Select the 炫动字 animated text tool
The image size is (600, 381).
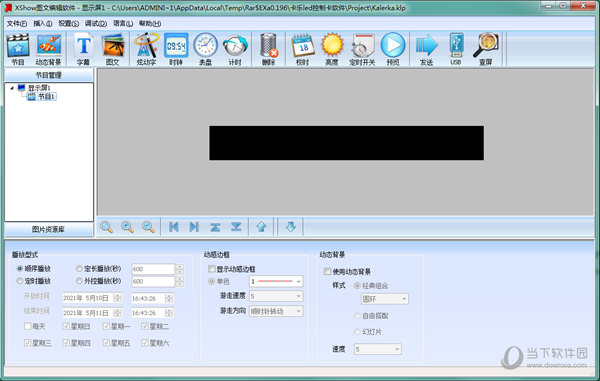pyautogui.click(x=146, y=49)
